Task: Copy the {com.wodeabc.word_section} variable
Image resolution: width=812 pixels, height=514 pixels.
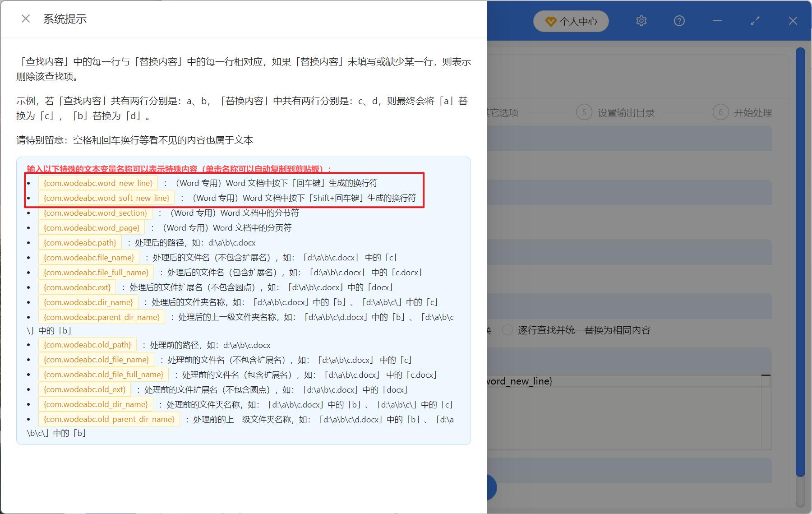Action: (x=95, y=213)
